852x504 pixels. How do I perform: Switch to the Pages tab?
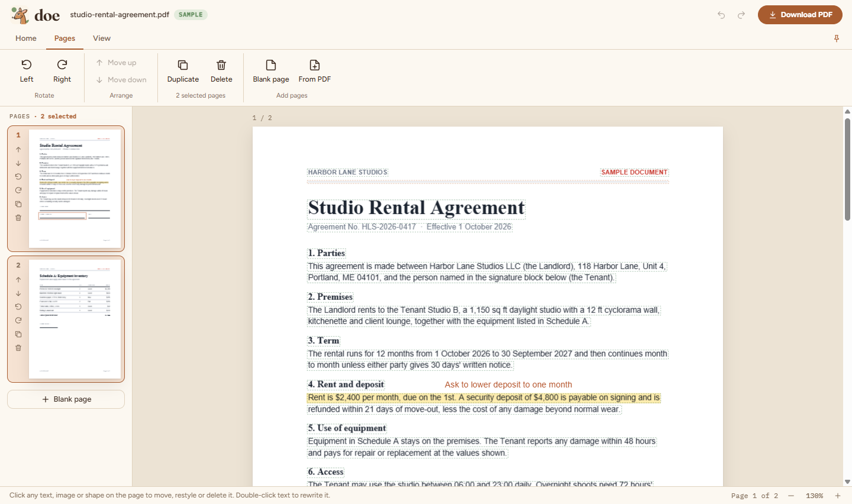point(64,38)
